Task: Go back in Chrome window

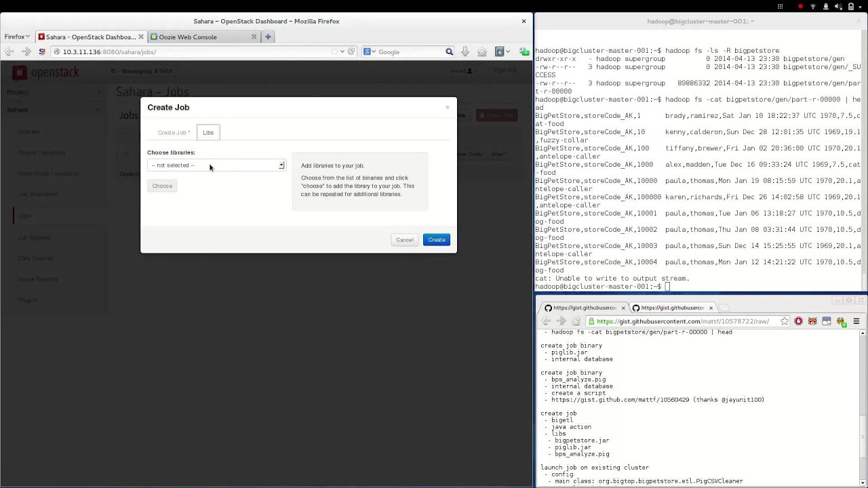Action: pos(546,321)
